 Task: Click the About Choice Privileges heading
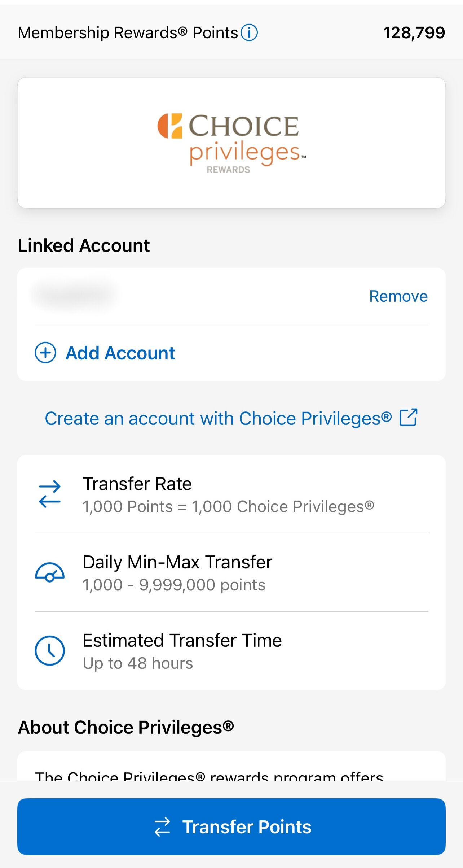pyautogui.click(x=126, y=727)
